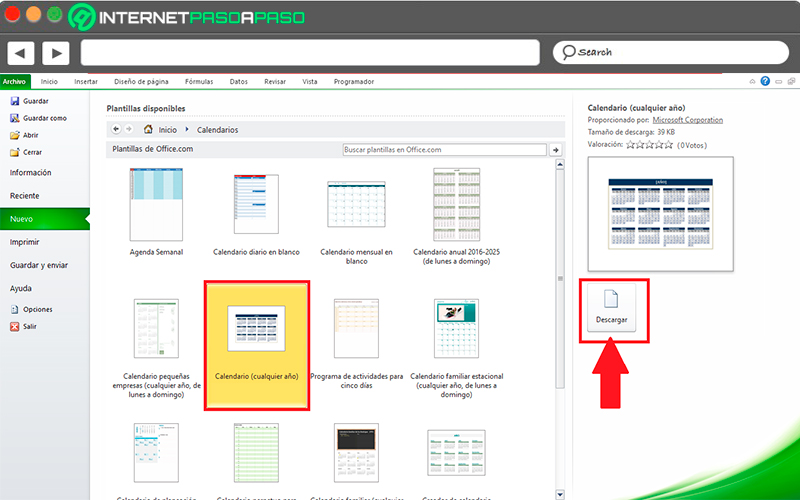Screen dimensions: 800x500
Task: Click the Inicio home icon in breadcrumb
Action: [148, 130]
